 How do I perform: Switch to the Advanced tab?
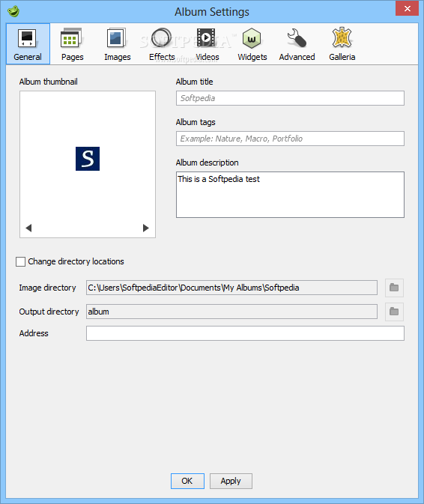click(x=297, y=43)
